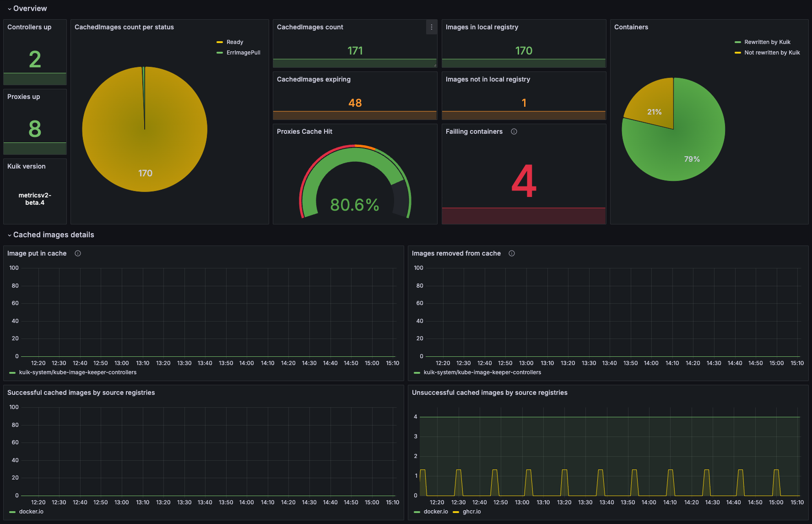Click the info icon beside Image put in cache
Screen dimensions: 812x524
[78, 253]
